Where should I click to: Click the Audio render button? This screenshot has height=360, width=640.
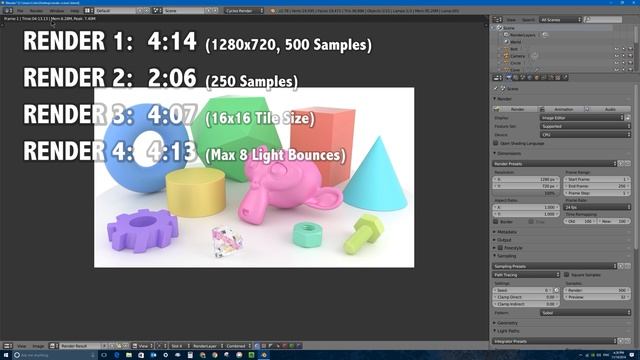pyautogui.click(x=608, y=109)
